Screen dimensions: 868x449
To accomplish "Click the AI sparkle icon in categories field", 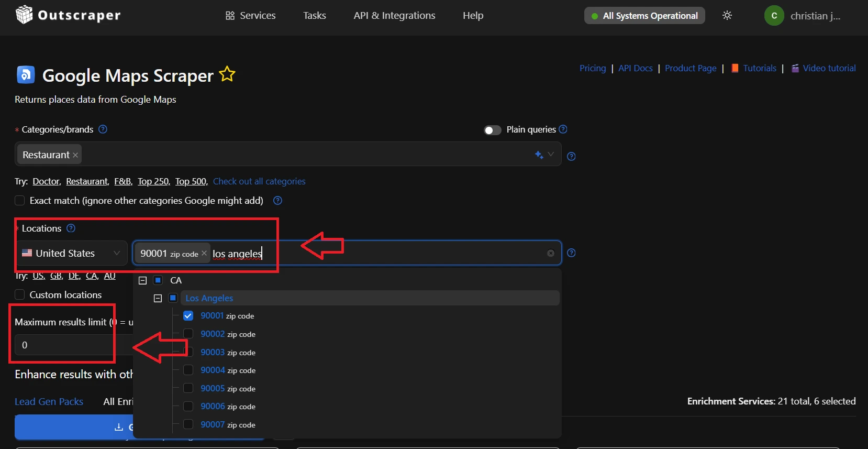I will pyautogui.click(x=539, y=155).
